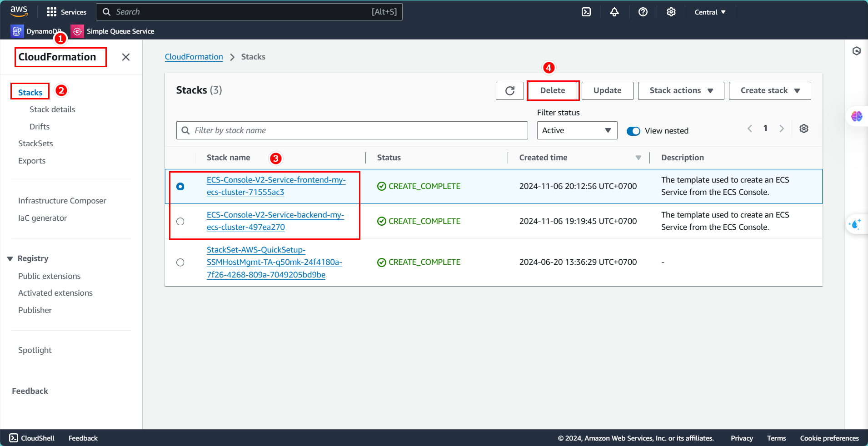This screenshot has width=868, height=446.
Task: Open the Simple Queue Service shortcut
Action: click(113, 31)
